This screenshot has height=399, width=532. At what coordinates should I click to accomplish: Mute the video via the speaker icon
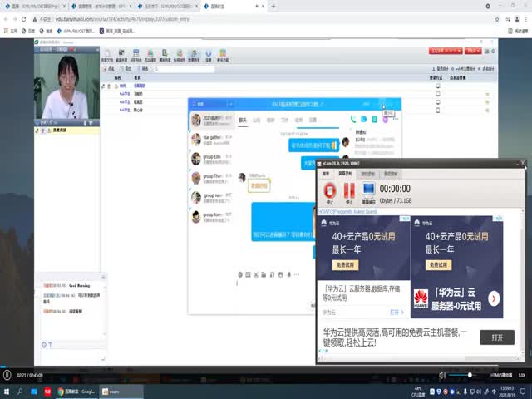coord(443,375)
